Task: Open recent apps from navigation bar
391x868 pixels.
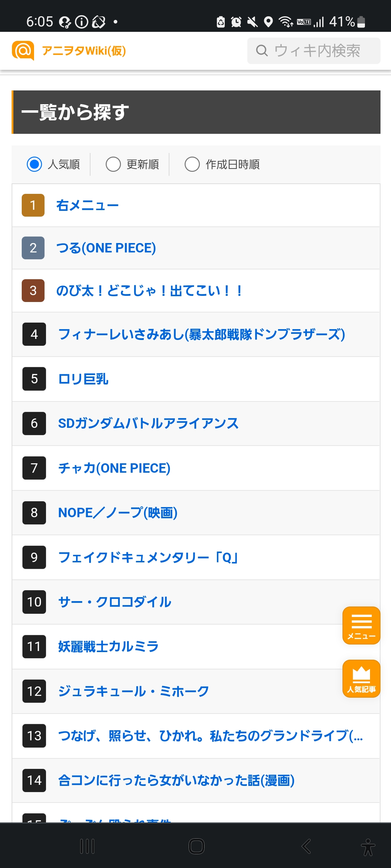Action: (x=87, y=846)
